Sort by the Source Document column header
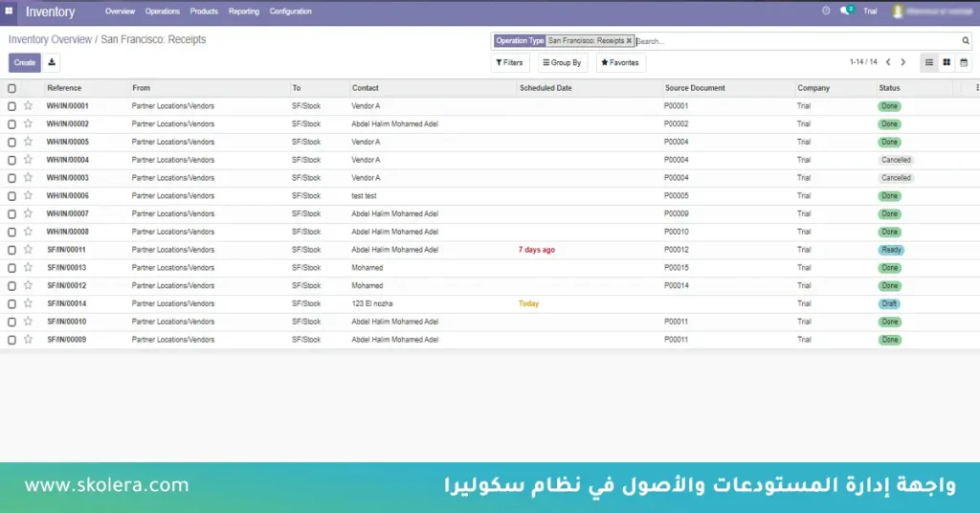This screenshot has width=980, height=513. coord(695,88)
